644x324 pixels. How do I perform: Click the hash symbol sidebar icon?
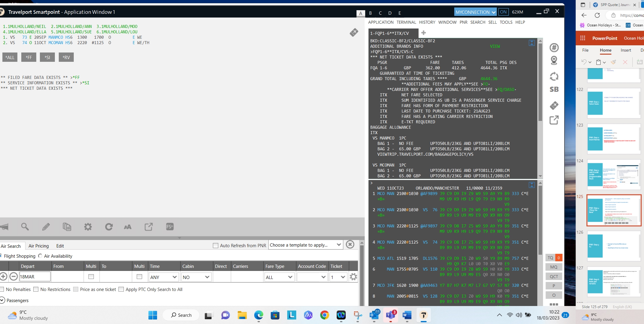[x=554, y=47]
